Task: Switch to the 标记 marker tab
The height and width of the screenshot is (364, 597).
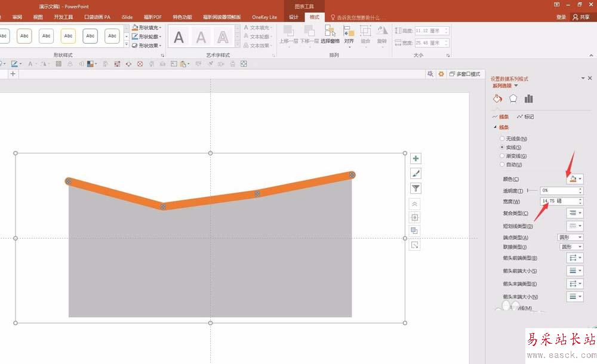Action: pos(525,116)
